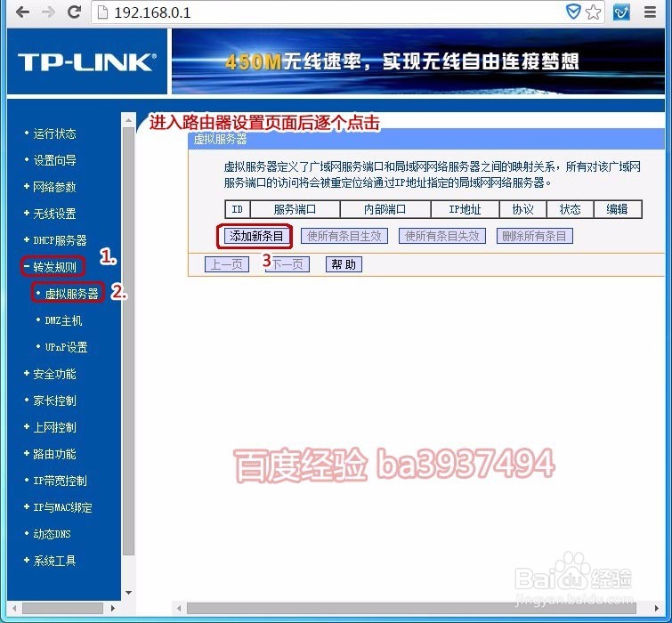Click 帮助 button

tap(344, 264)
